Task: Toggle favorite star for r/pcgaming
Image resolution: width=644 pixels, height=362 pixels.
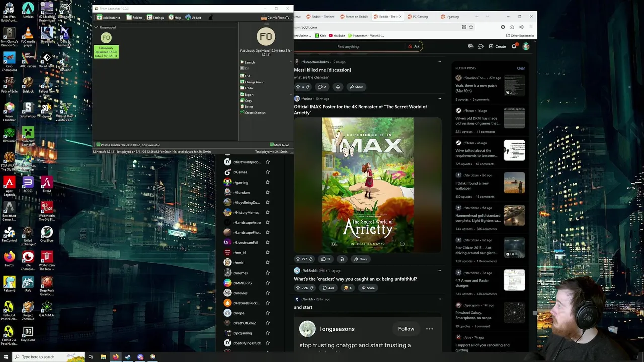Action: [x=268, y=333]
